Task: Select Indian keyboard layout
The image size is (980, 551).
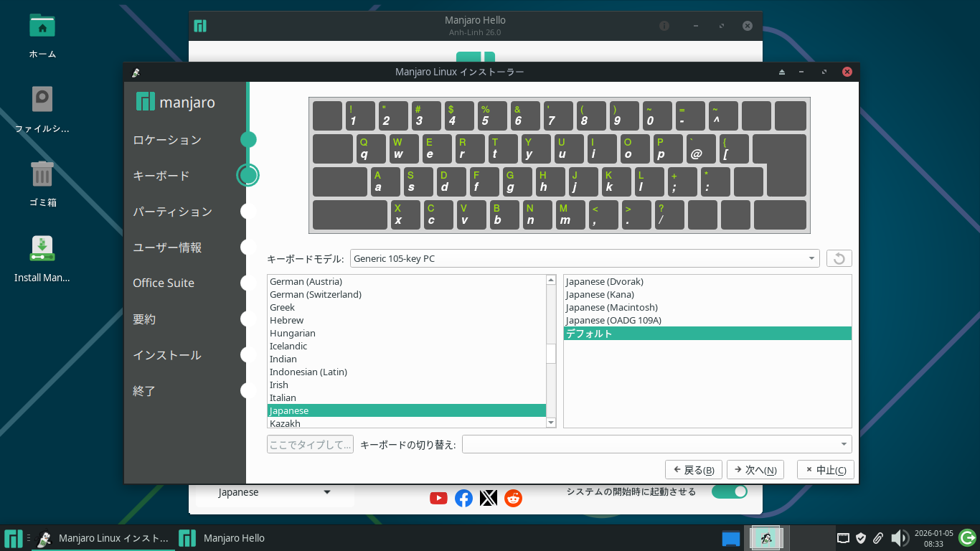Action: point(406,359)
